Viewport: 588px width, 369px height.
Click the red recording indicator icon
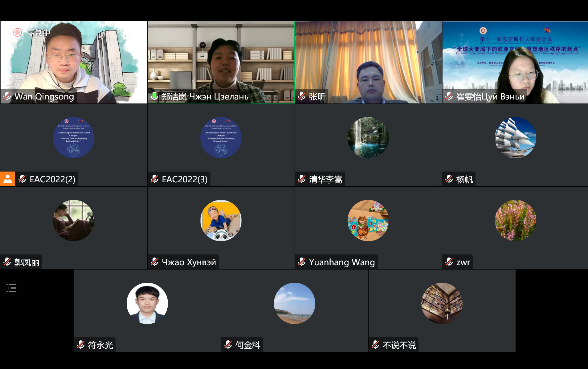point(18,32)
